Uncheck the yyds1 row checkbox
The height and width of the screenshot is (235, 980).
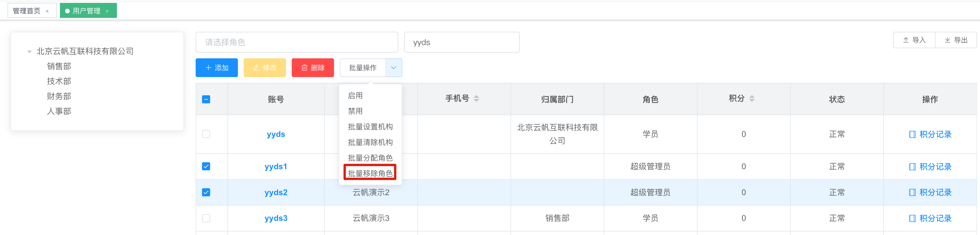[x=206, y=166]
